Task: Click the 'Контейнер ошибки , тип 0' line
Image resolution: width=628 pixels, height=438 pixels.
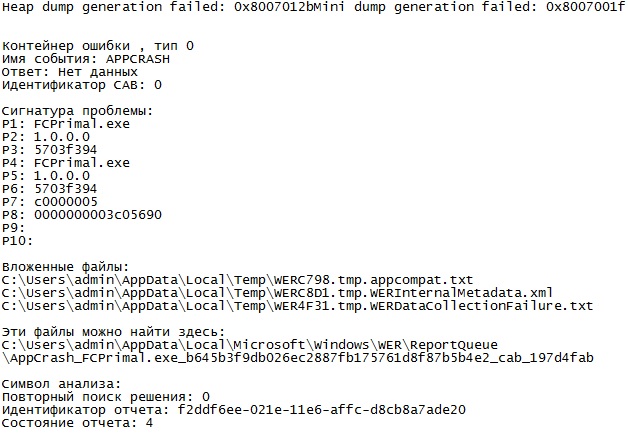Action: (x=98, y=46)
